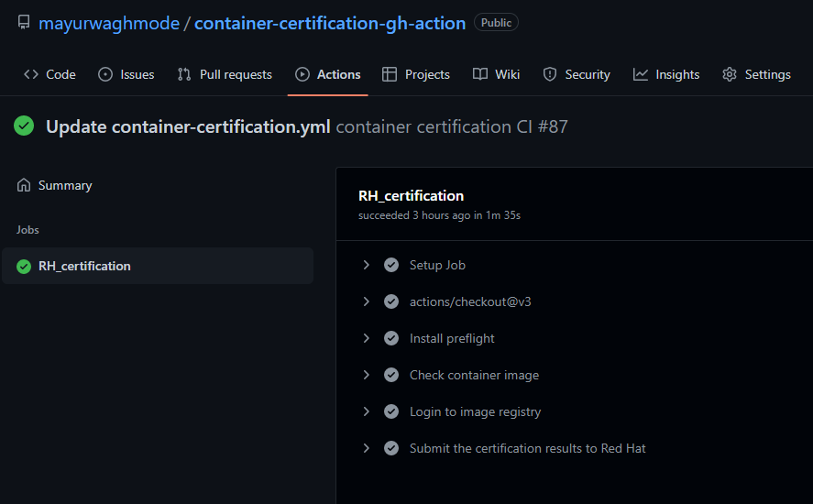Open container-certification-gh-action repository link
Image resolution: width=813 pixels, height=504 pixels.
(x=330, y=23)
